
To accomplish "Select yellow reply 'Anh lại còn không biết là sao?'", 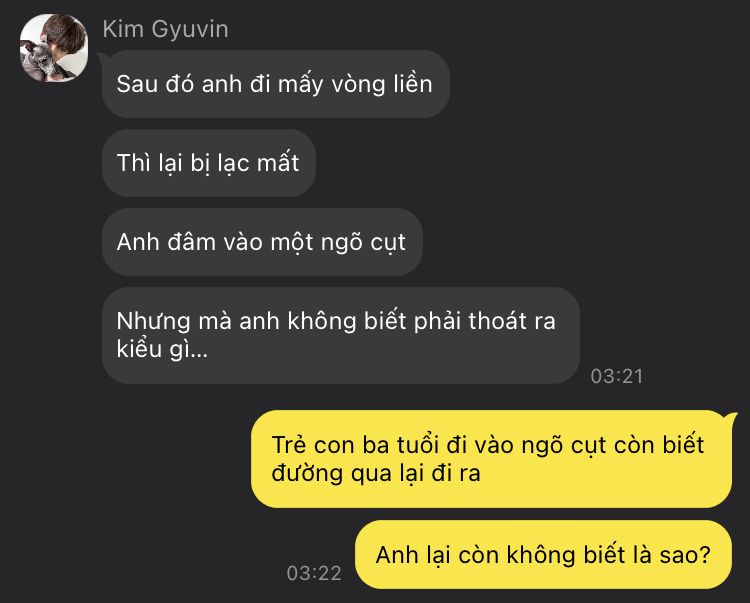I will [543, 555].
